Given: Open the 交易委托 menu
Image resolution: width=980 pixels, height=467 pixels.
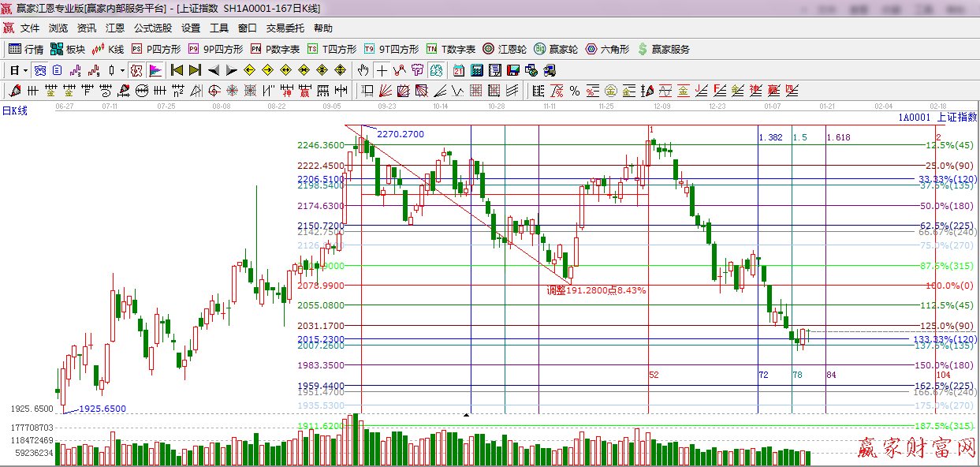Looking at the screenshot, I should point(285,28).
